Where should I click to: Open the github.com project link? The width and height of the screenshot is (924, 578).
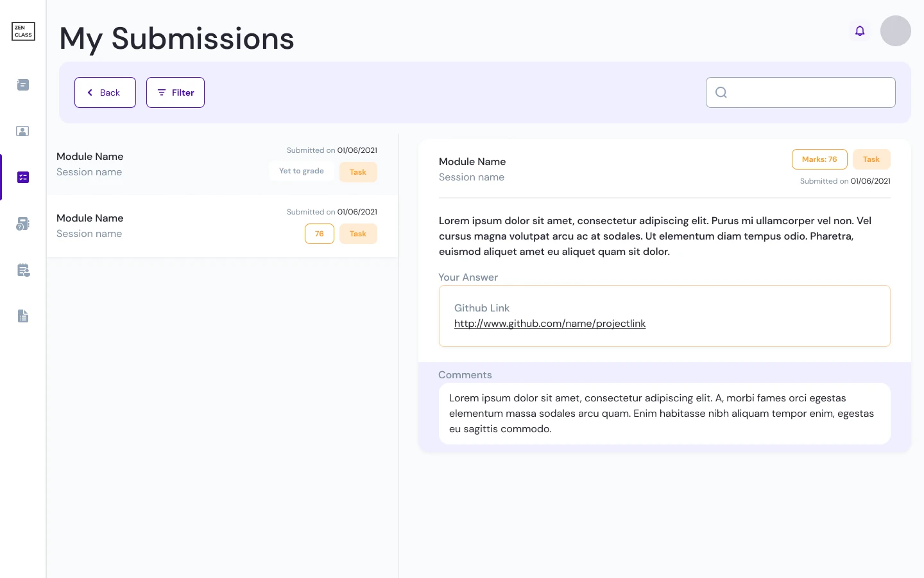click(550, 324)
